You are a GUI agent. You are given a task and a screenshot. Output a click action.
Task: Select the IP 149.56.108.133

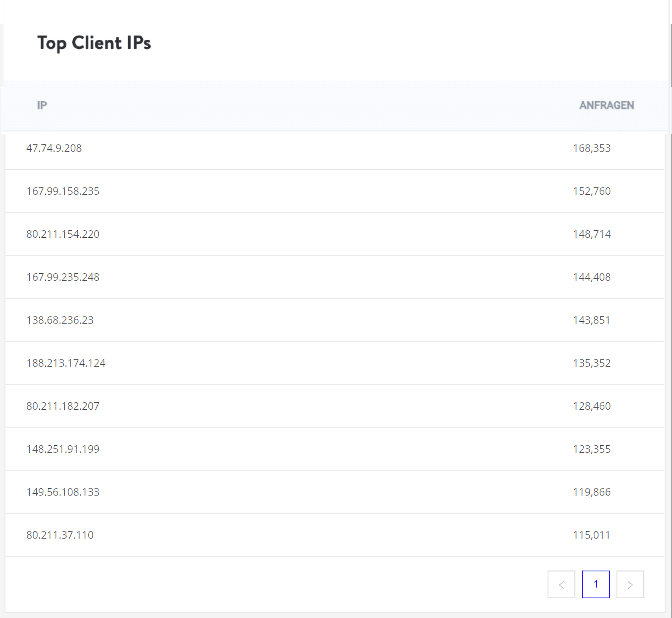63,492
